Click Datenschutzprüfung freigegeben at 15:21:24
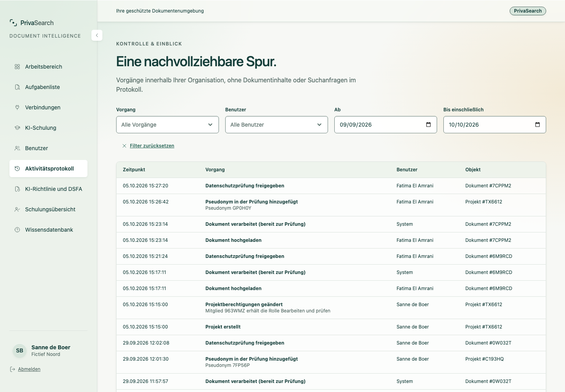 click(x=245, y=256)
